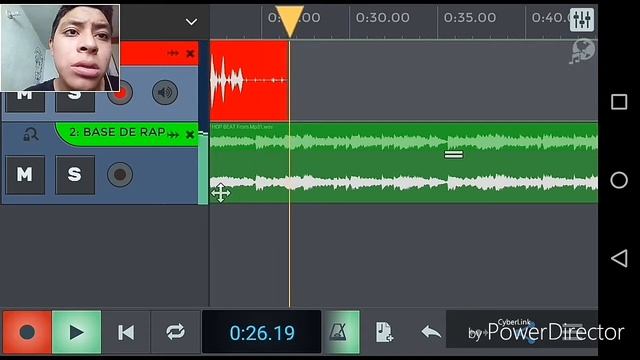Select the red recorded audio clip
Screen dimensions: 640x360
[249, 80]
